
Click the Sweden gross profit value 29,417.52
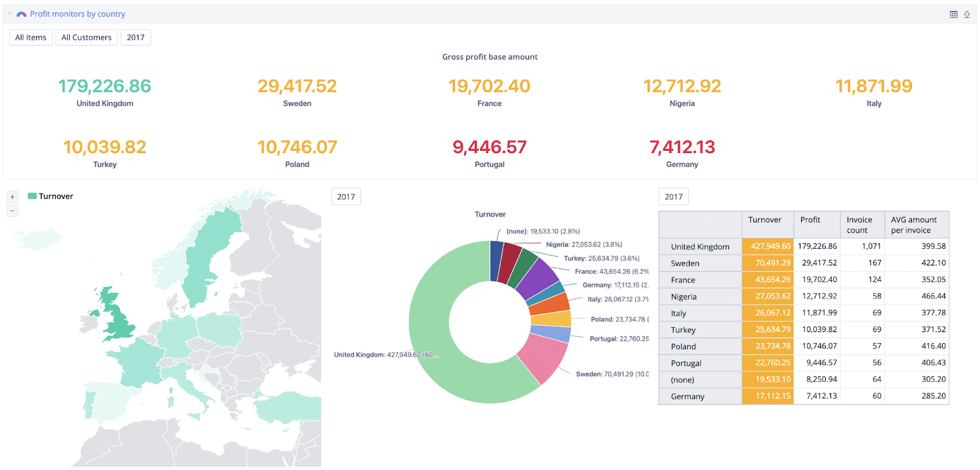[x=297, y=86]
